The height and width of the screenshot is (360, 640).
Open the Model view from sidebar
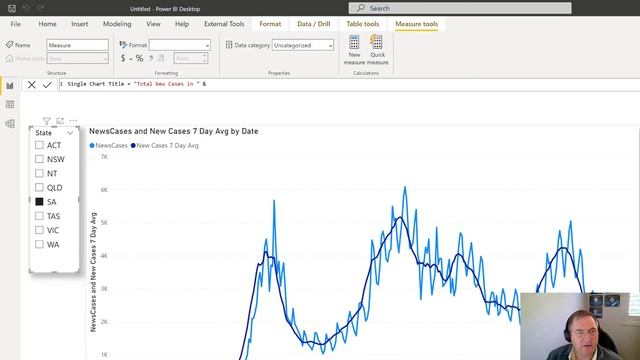tap(10, 123)
